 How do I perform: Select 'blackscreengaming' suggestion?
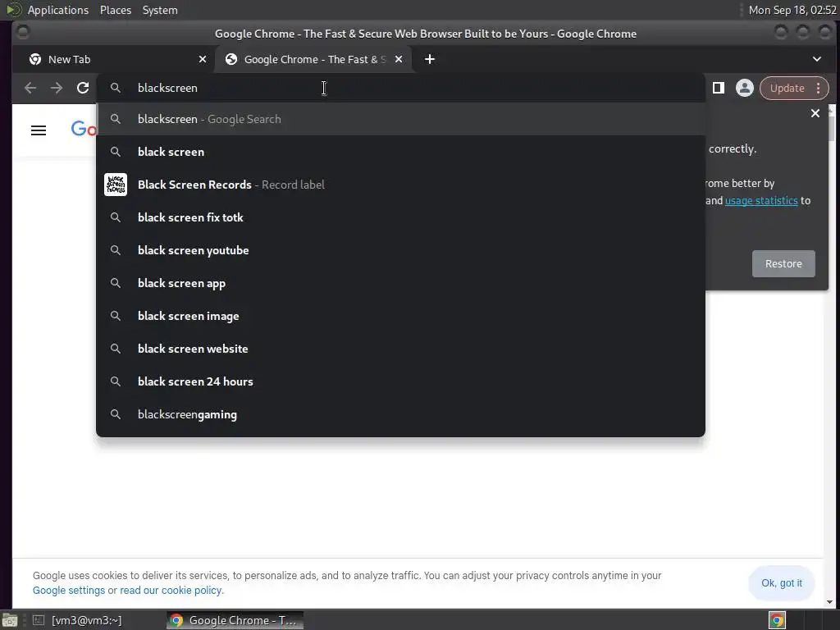click(400, 414)
